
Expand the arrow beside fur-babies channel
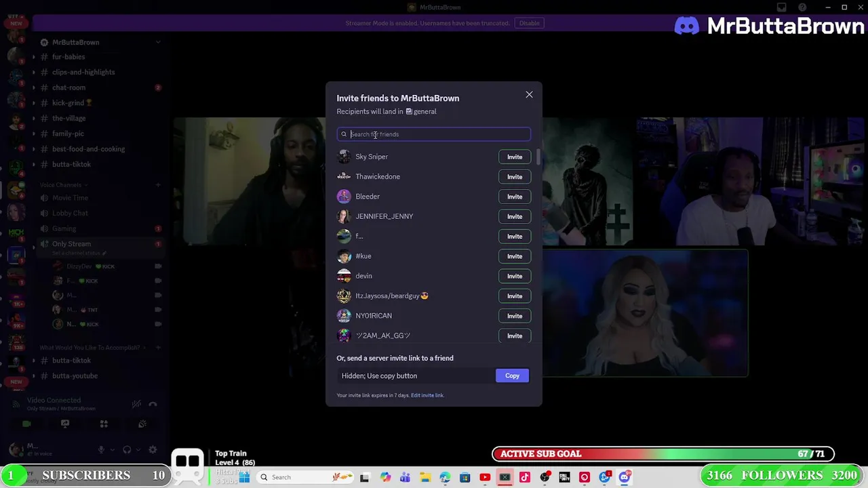click(33, 57)
